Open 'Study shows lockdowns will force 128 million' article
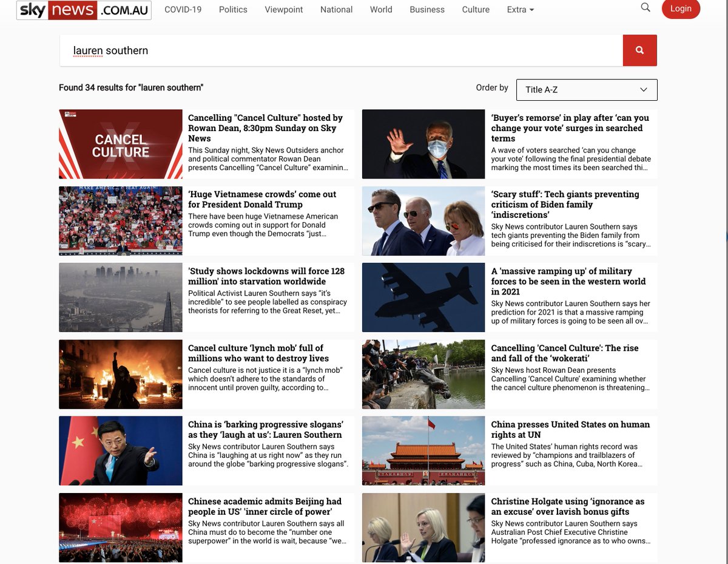Viewport: 728px width, 564px height. [266, 276]
